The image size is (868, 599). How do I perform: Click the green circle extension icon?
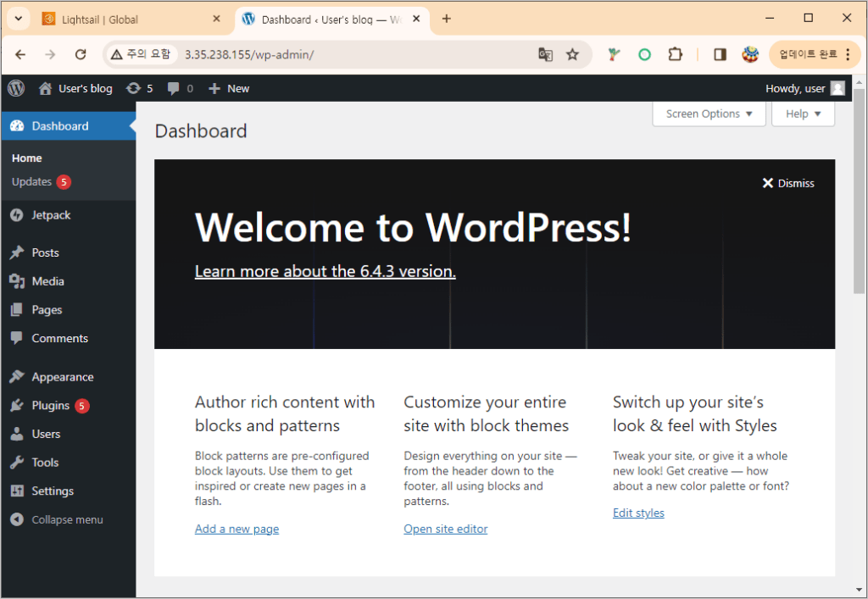click(644, 54)
